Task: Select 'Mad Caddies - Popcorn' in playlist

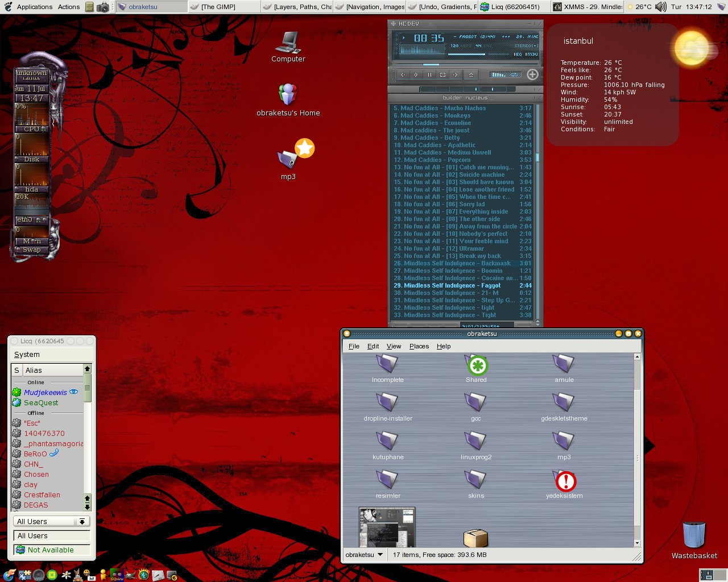Action: [462, 160]
